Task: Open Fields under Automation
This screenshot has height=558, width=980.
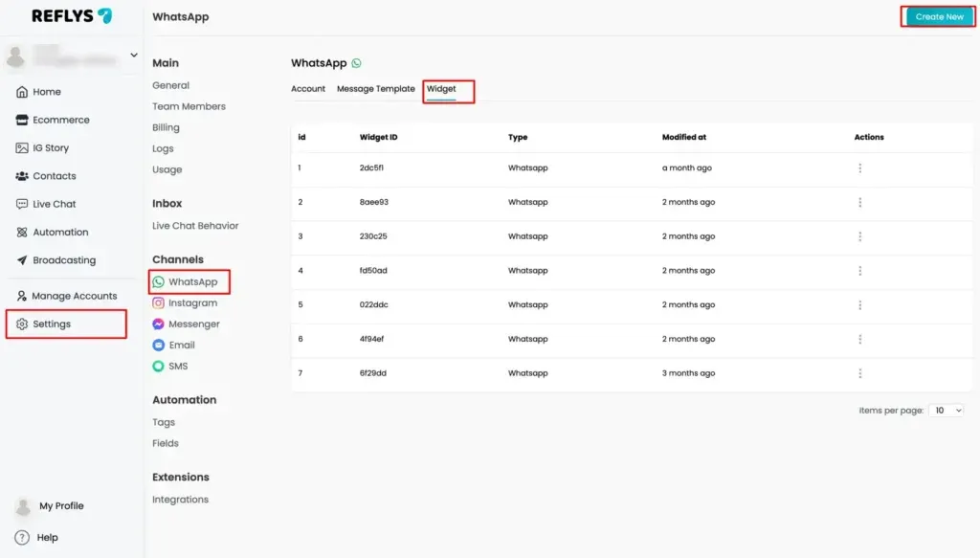Action: 165,444
